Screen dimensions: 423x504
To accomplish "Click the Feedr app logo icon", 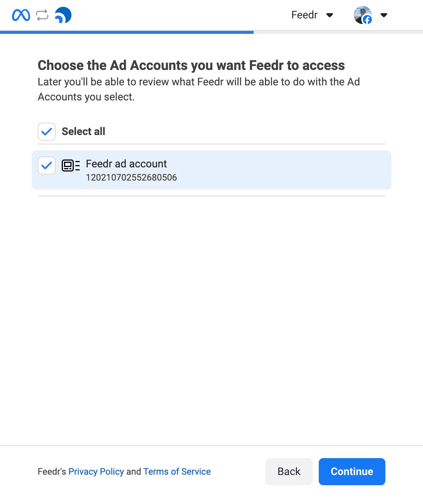I will pyautogui.click(x=63, y=15).
